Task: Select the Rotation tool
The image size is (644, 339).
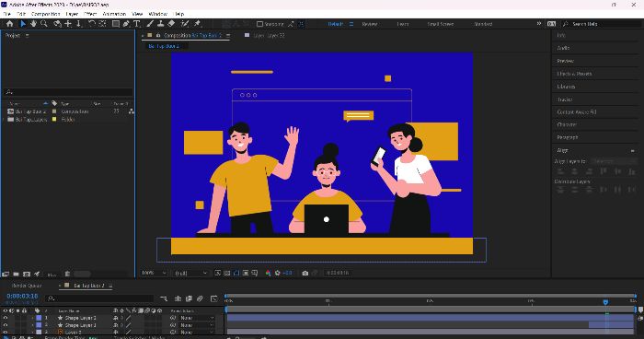Action: click(x=92, y=24)
